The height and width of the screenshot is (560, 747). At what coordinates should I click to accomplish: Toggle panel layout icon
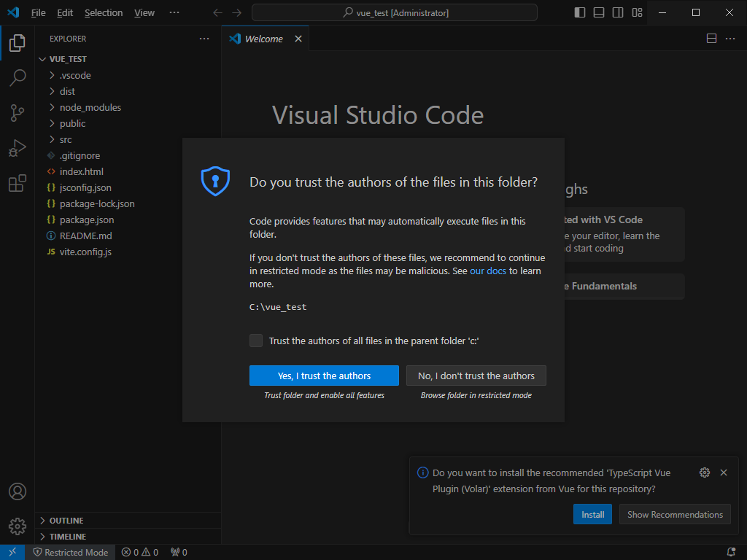click(599, 12)
